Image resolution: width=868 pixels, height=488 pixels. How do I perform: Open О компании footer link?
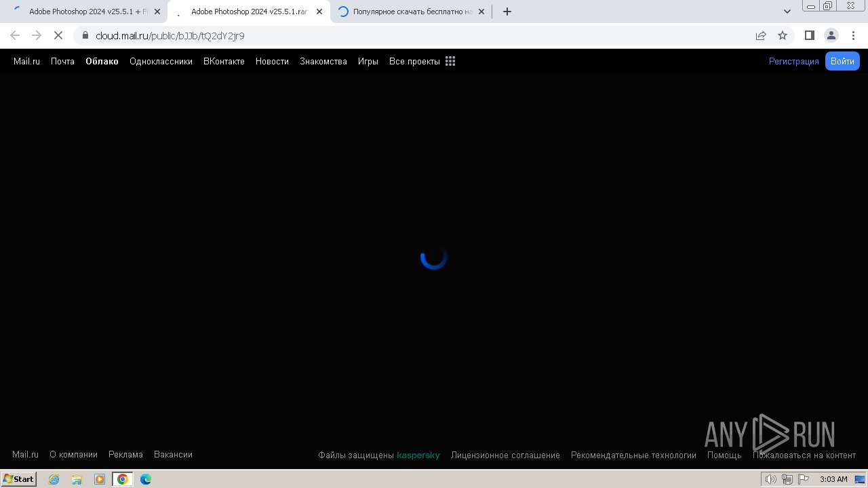coord(73,455)
